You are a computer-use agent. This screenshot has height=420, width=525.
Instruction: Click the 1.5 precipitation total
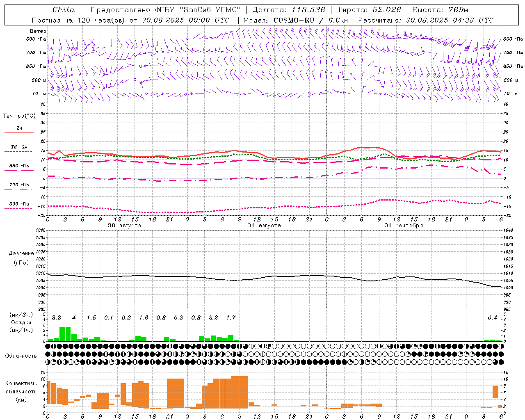91,318
